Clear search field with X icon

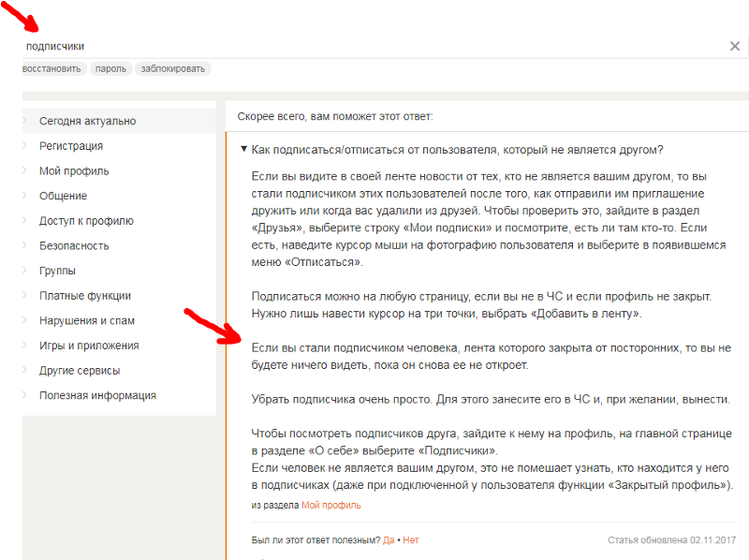(x=735, y=46)
